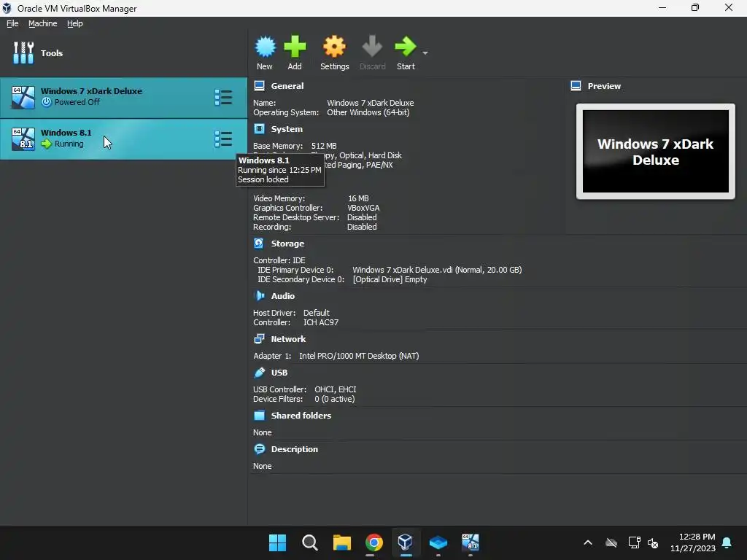The height and width of the screenshot is (560, 747).
Task: Click the USB plug icon
Action: [x=259, y=373]
